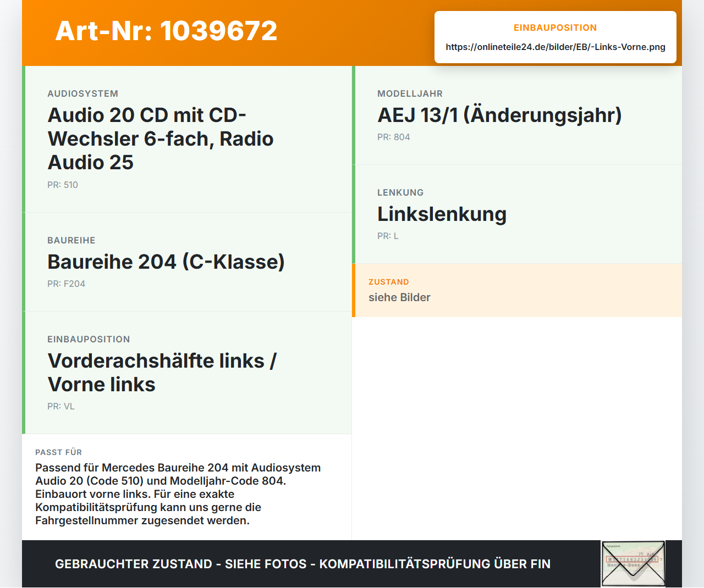
Task: Click the ZUSTAND label
Action: (389, 282)
